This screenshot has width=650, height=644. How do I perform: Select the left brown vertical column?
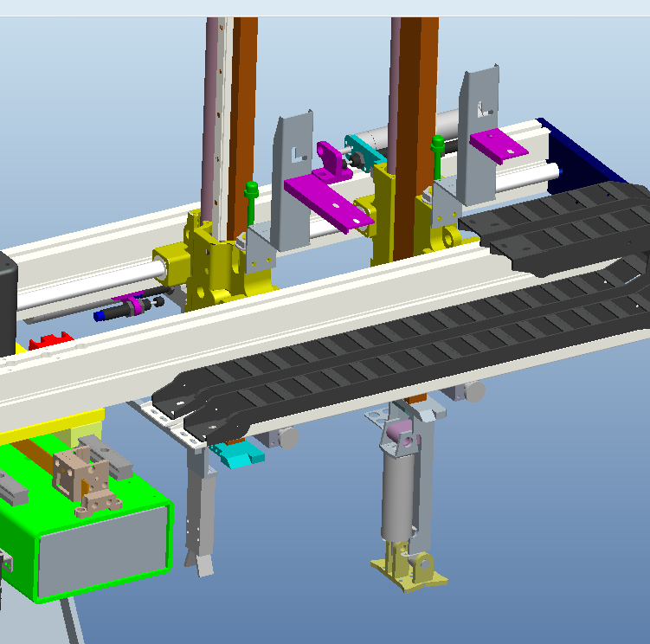click(x=242, y=129)
